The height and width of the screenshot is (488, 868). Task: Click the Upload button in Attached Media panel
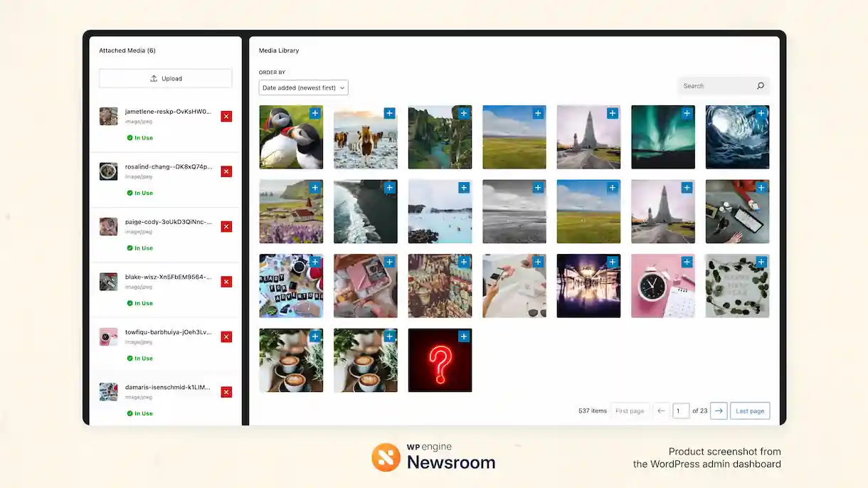(165, 78)
